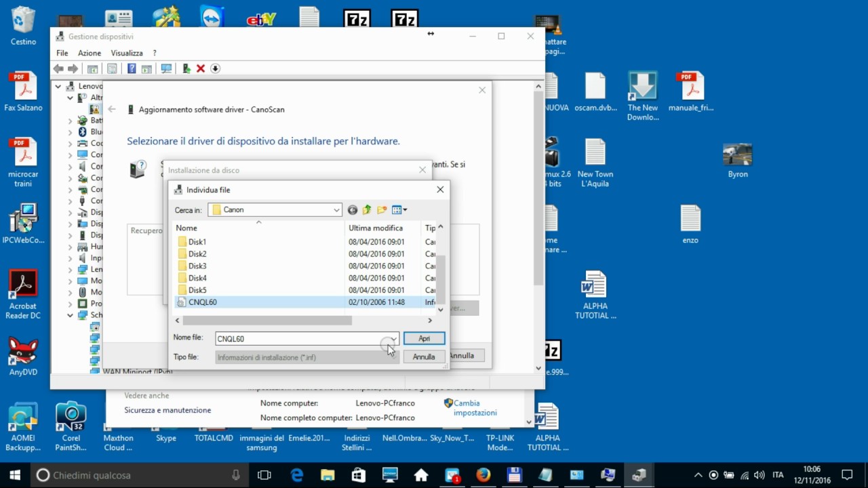Screen dimensions: 868x488
Task: Click the Update driver icon with green arrow
Action: 186,68
